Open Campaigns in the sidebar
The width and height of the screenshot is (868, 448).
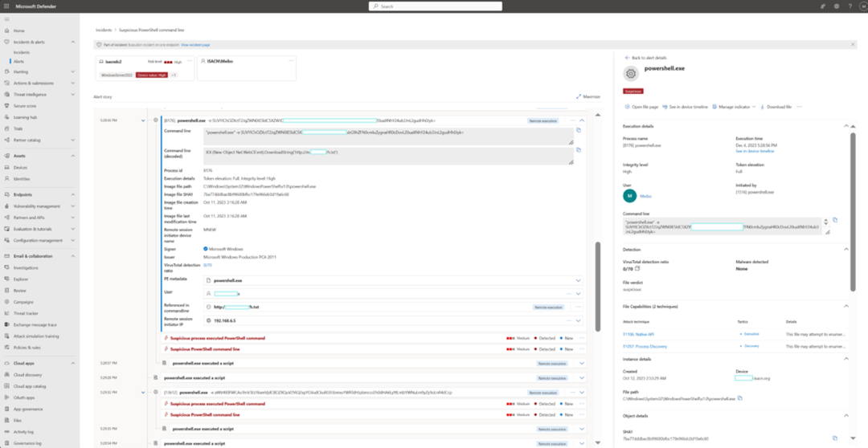pos(22,302)
